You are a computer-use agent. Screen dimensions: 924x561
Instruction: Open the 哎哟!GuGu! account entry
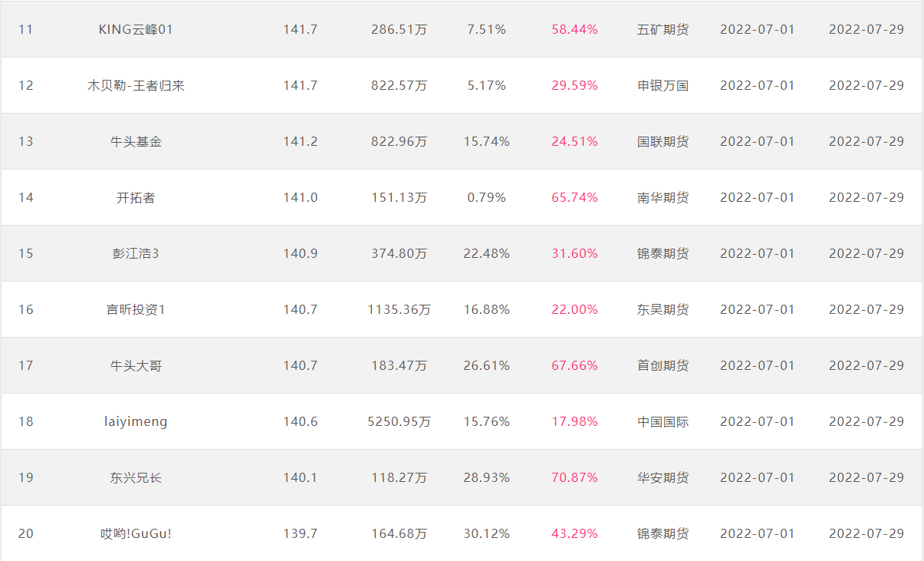[x=136, y=533]
